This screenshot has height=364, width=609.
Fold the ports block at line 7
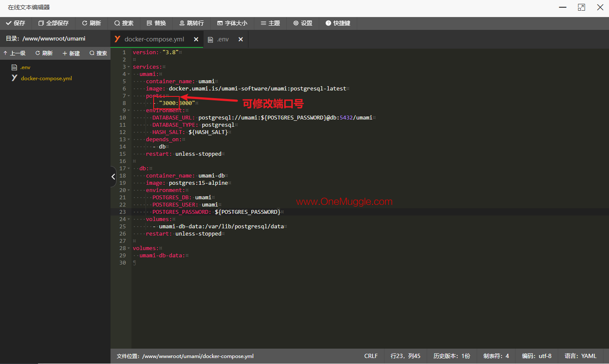coord(129,96)
